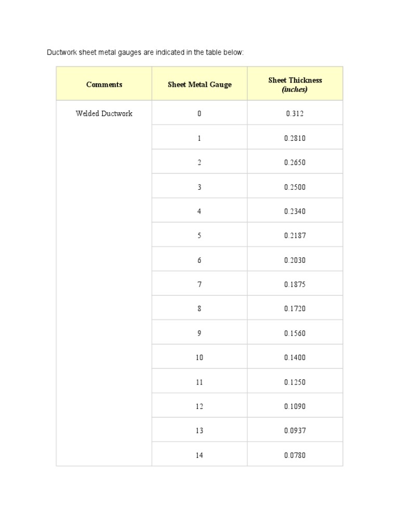This screenshot has width=399, height=532.
Task: Click the 0.2030 thickness value
Action: point(295,260)
